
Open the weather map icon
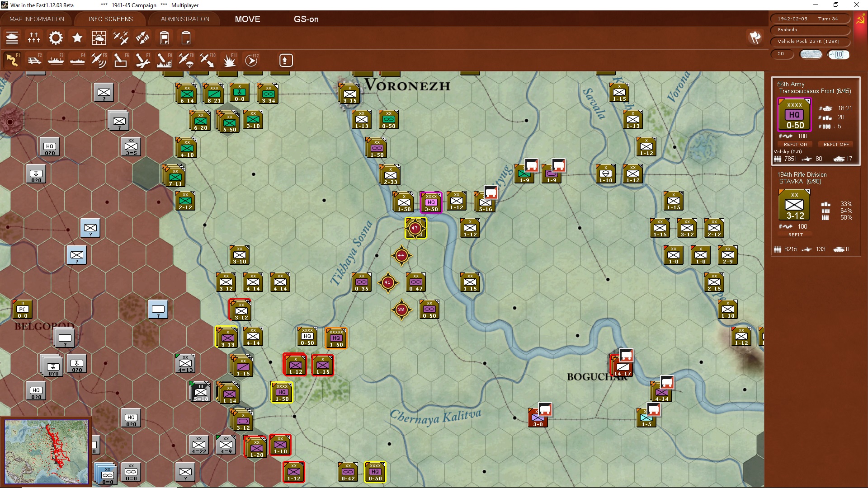click(x=99, y=38)
